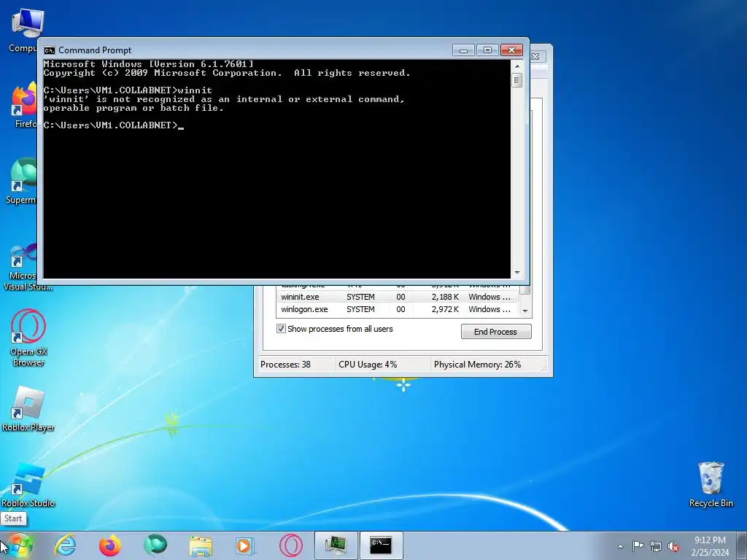Click End Process in Task Manager
The image size is (747, 560).
(x=496, y=332)
